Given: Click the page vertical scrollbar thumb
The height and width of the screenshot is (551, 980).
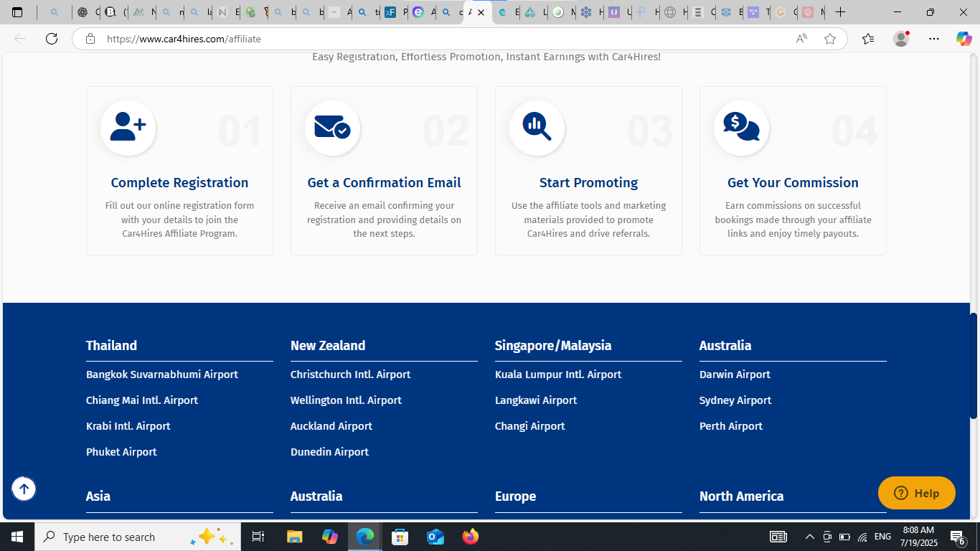Looking at the screenshot, I should click(974, 366).
